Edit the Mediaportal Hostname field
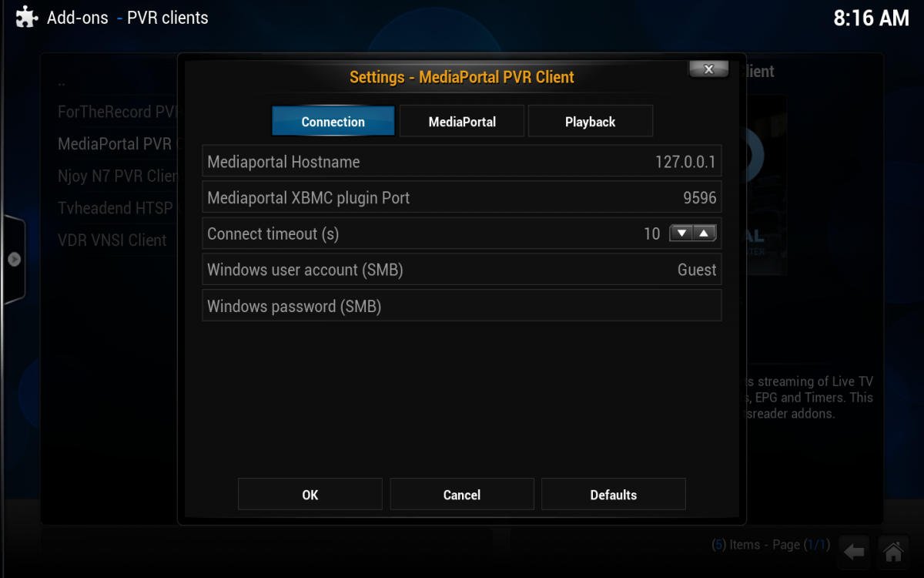This screenshot has height=578, width=924. pos(461,161)
